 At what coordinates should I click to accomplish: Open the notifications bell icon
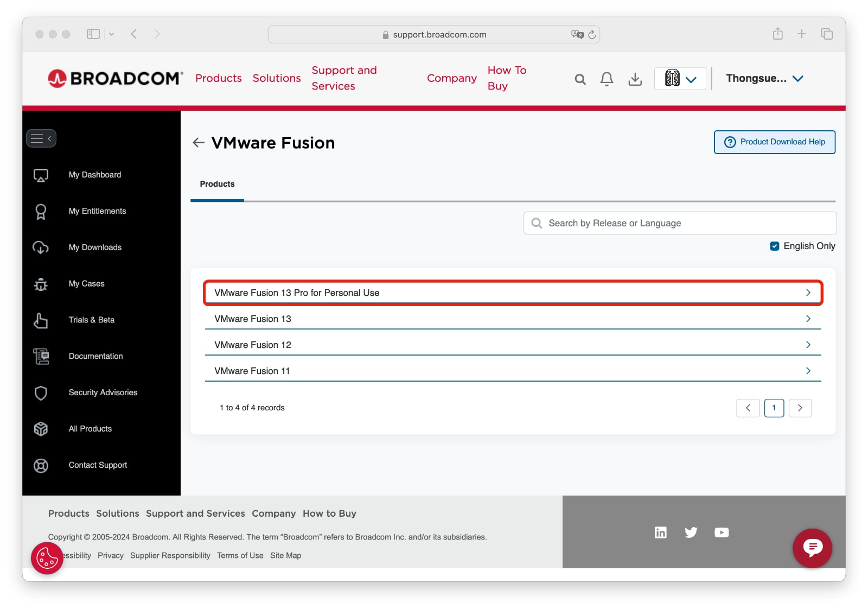pyautogui.click(x=607, y=79)
